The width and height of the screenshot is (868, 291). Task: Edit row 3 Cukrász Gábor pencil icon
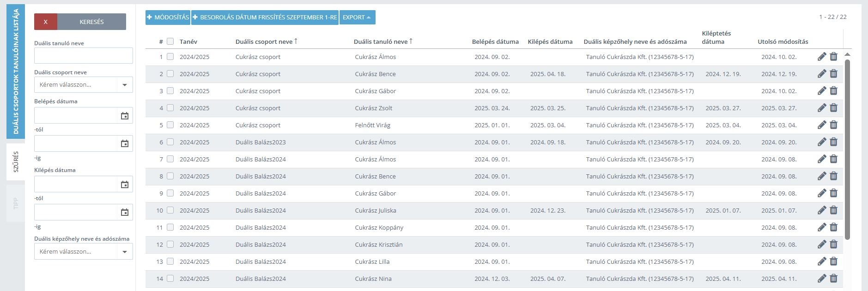point(822,91)
